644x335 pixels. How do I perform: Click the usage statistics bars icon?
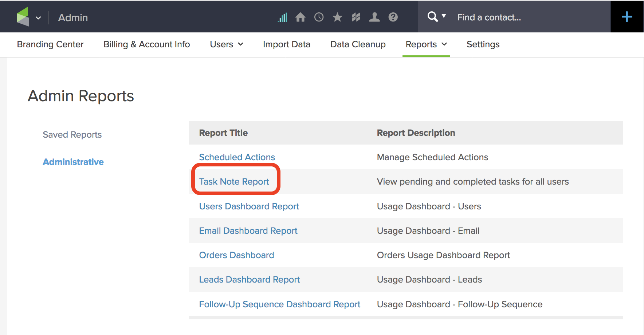tap(282, 17)
